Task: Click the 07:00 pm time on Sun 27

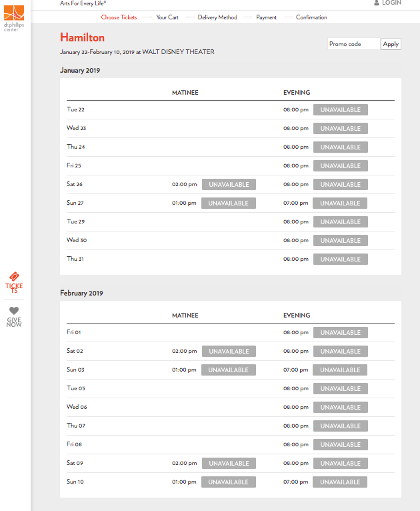Action: pyautogui.click(x=295, y=203)
